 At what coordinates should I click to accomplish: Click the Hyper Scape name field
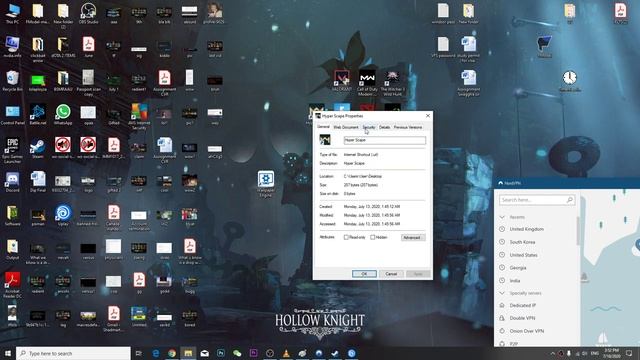(x=384, y=140)
